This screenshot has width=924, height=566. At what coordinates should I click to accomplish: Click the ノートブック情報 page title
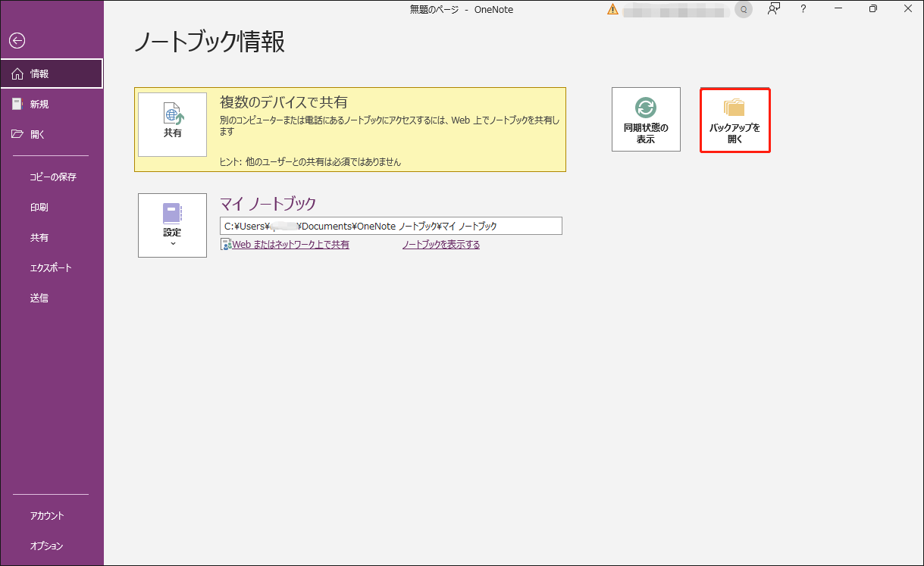[x=209, y=42]
